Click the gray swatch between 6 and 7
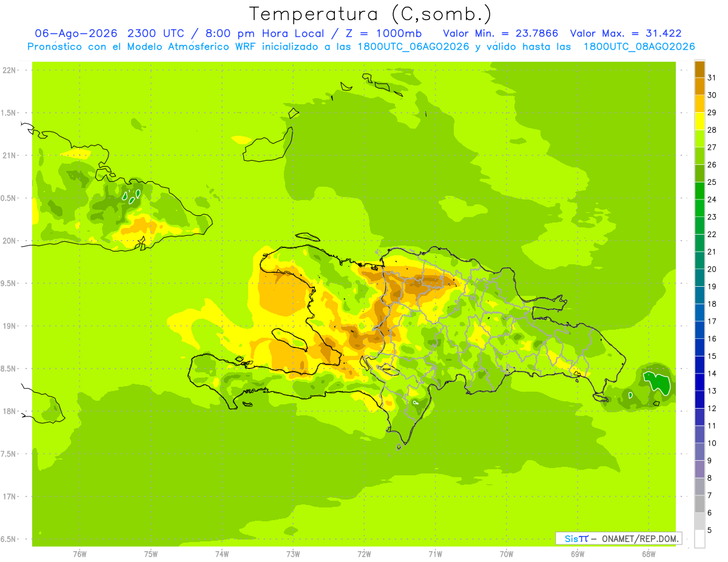 [x=699, y=504]
